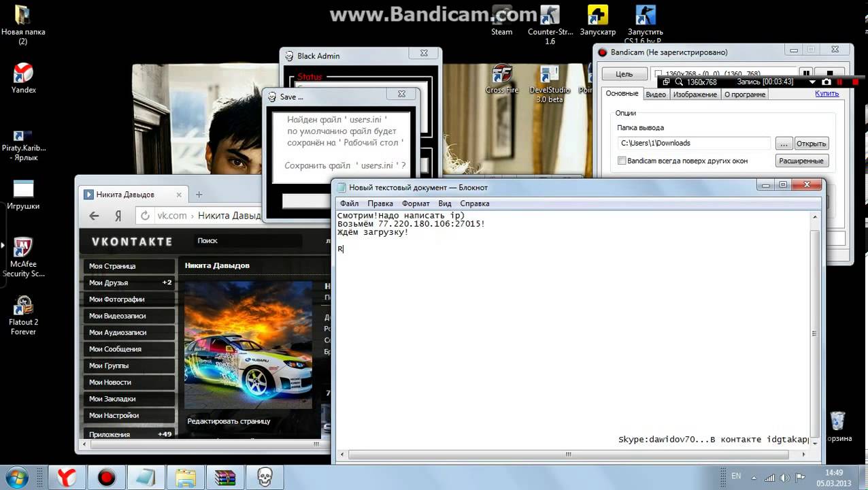
Task: Click Bandicam overlay window-mode icon
Action: pos(666,82)
